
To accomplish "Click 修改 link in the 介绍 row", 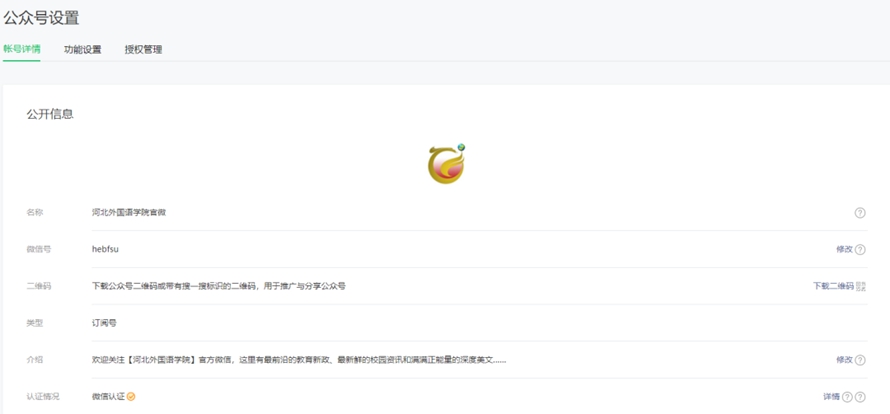I will point(844,360).
